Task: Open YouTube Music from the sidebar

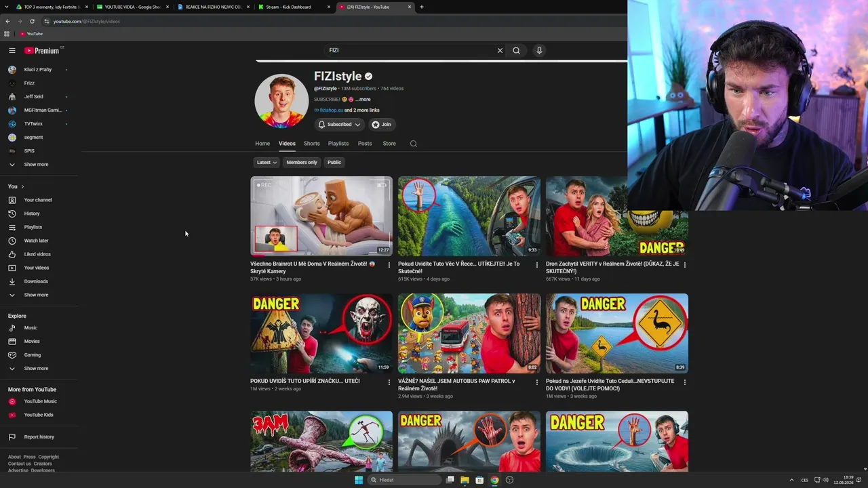Action: click(x=39, y=401)
